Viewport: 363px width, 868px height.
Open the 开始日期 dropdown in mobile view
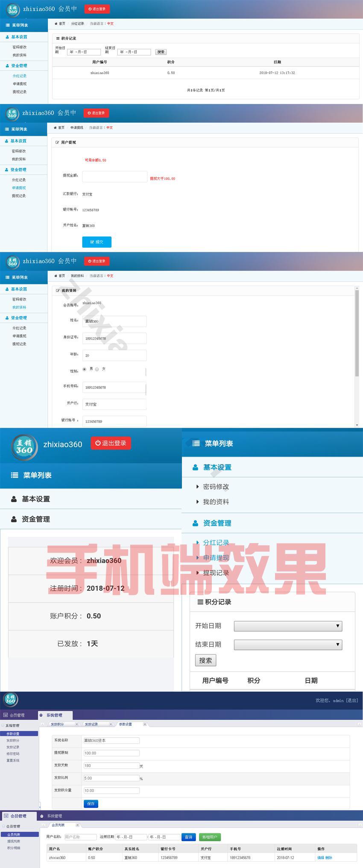click(288, 626)
